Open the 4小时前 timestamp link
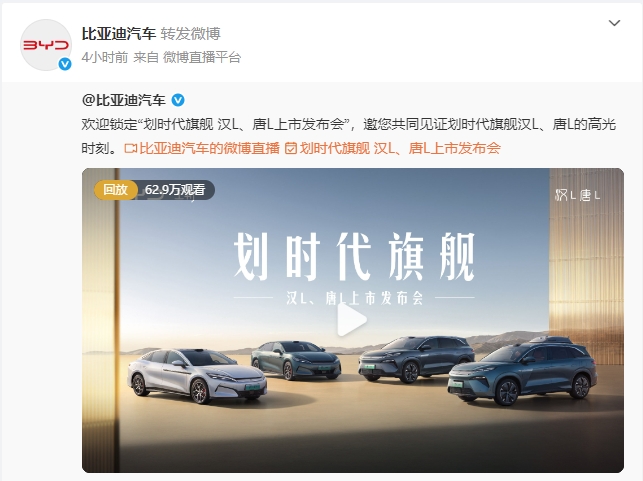 coord(105,57)
